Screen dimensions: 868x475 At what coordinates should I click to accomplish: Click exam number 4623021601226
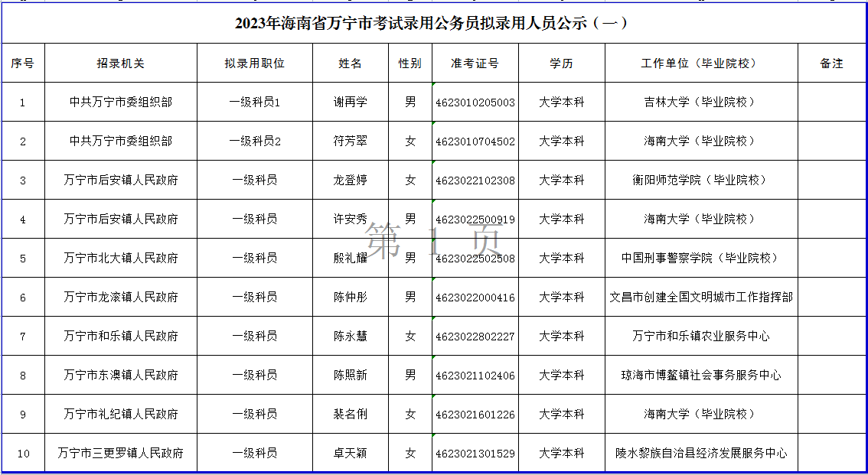coord(475,414)
